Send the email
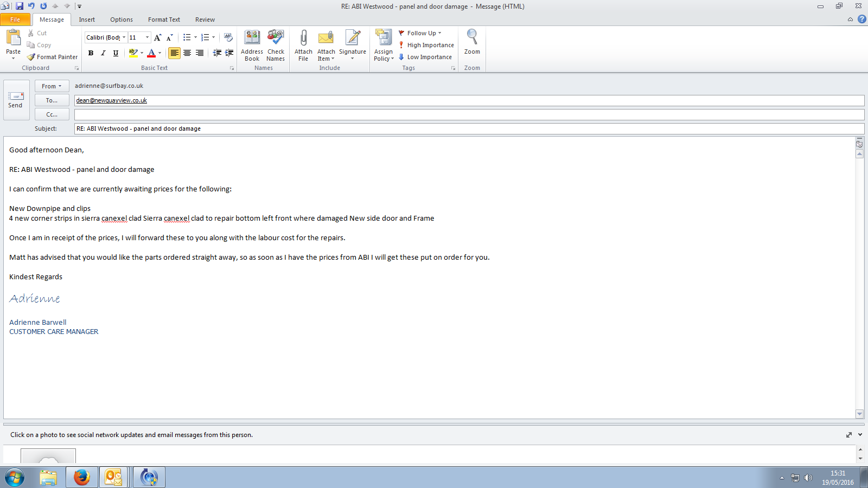The image size is (868, 488). coord(15,100)
